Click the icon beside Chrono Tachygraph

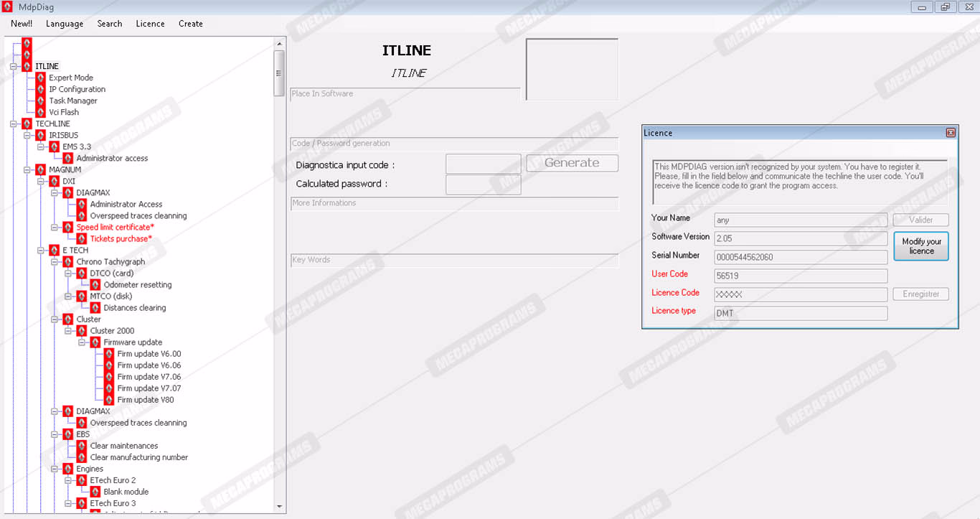67,261
